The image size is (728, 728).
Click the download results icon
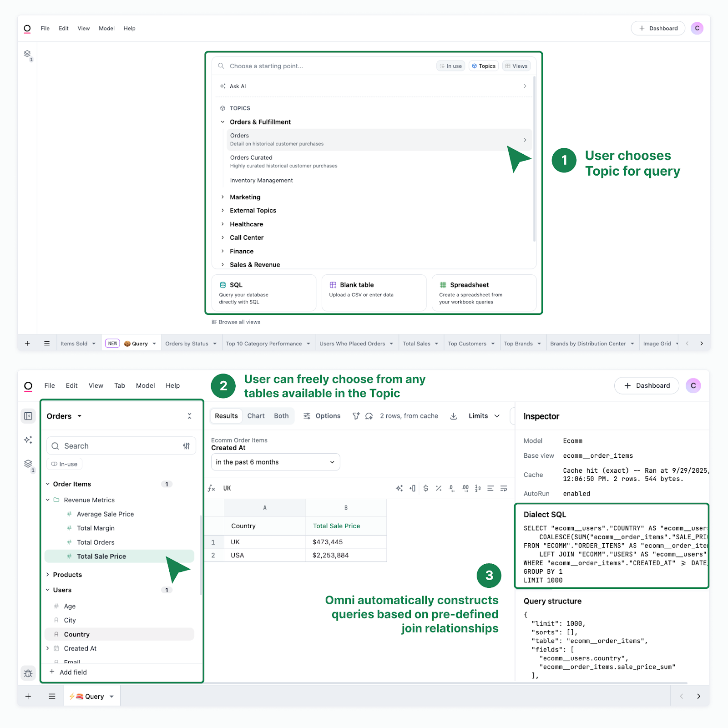[x=453, y=416]
